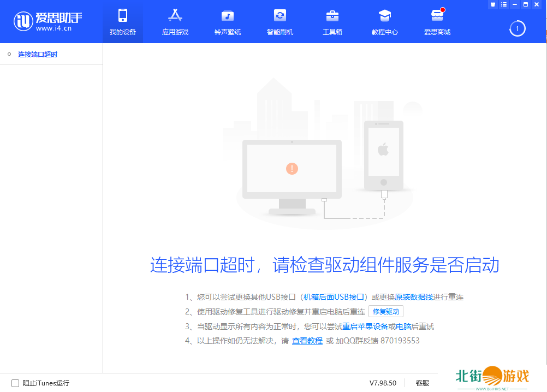Image resolution: width=547 pixels, height=392 pixels.
Task: Switch to 应用游戏 apps and games section
Action: (x=175, y=22)
